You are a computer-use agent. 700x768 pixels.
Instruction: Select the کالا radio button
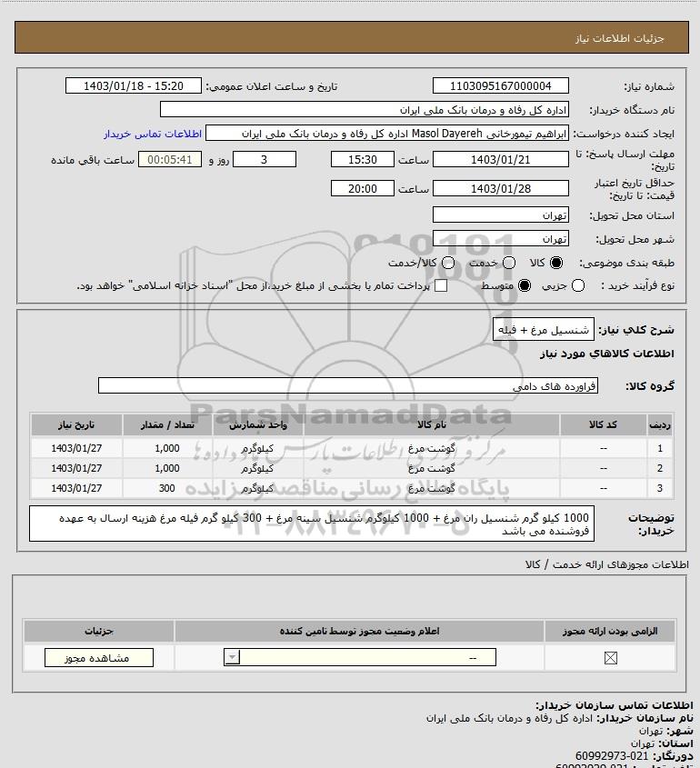(556, 263)
